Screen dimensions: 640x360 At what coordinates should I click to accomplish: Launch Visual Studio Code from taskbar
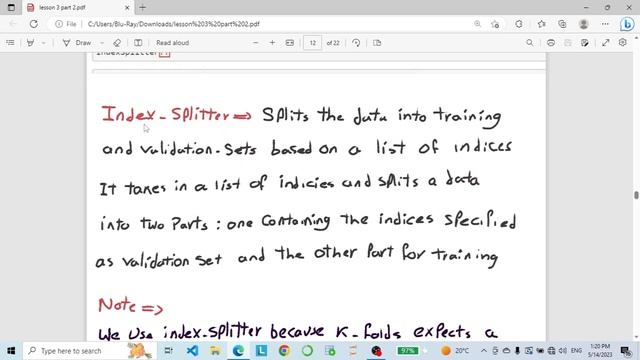click(192, 351)
